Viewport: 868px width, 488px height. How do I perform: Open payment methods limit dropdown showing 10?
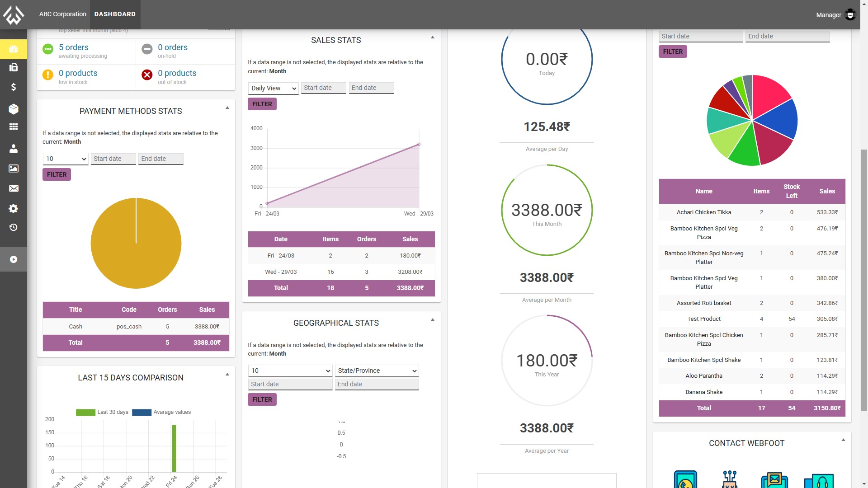pos(66,159)
